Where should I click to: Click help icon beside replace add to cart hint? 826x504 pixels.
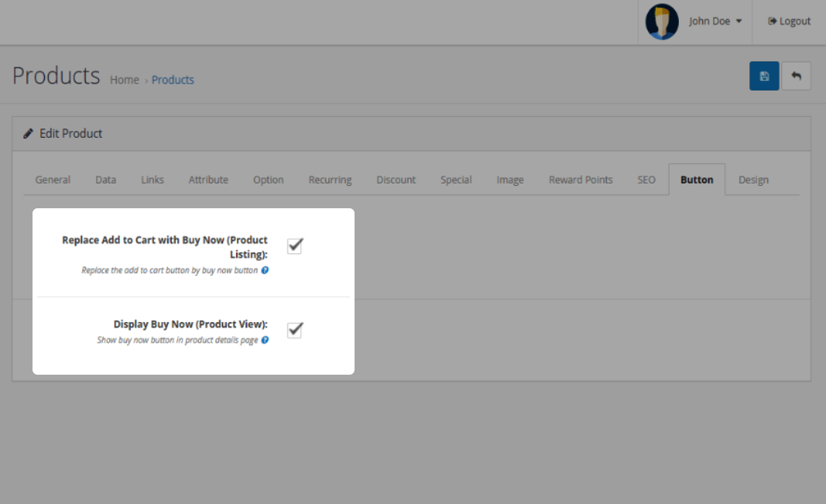tap(265, 271)
